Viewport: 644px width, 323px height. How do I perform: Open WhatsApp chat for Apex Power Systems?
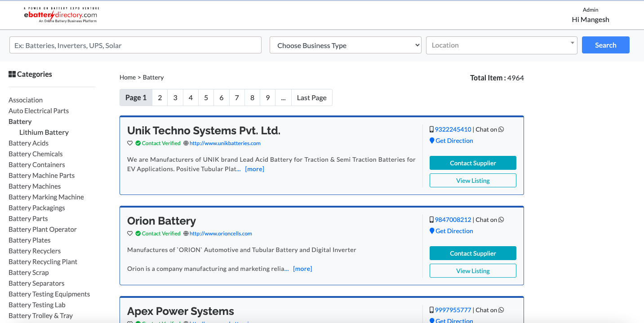pos(501,310)
